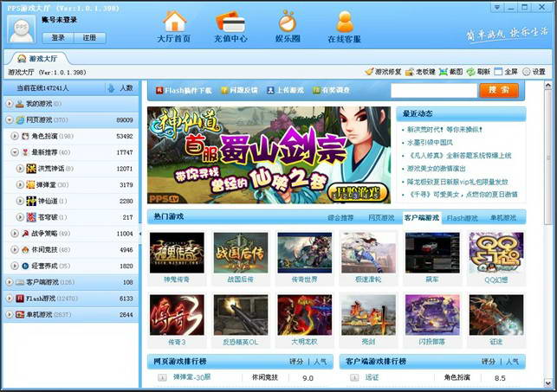Switch to 客户端游戏 hot games tab
This screenshot has height=392, width=557.
(422, 217)
